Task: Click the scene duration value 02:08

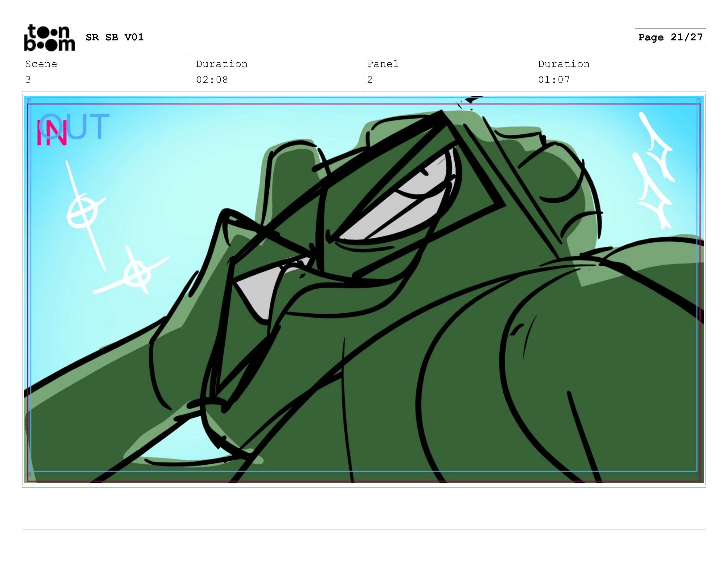Action: pyautogui.click(x=212, y=80)
